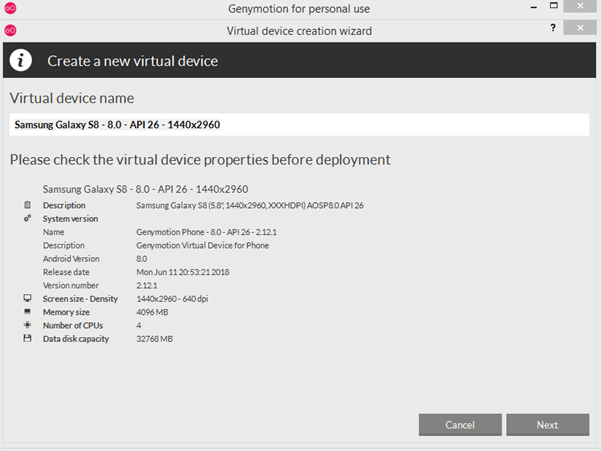The height and width of the screenshot is (451, 602).
Task: Click the 'Virtual device name' label
Action: [72, 98]
